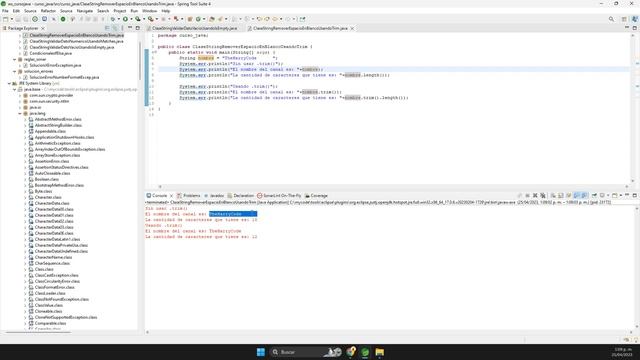Click the editor vertical scrollbar
Screen dimensions: 640x360
tap(633, 108)
